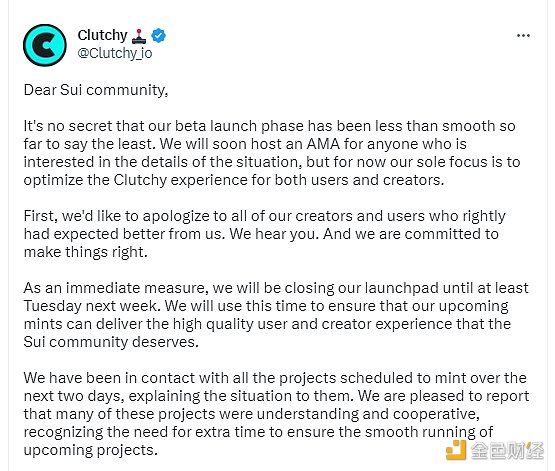Click the Clutchy display name
Viewport: 555px width, 471px height.
(x=102, y=35)
